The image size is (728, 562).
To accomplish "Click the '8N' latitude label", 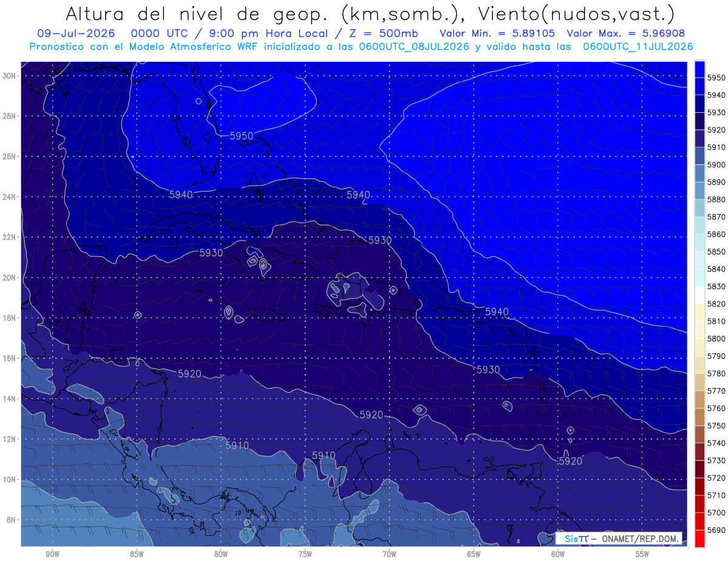I will tap(11, 520).
